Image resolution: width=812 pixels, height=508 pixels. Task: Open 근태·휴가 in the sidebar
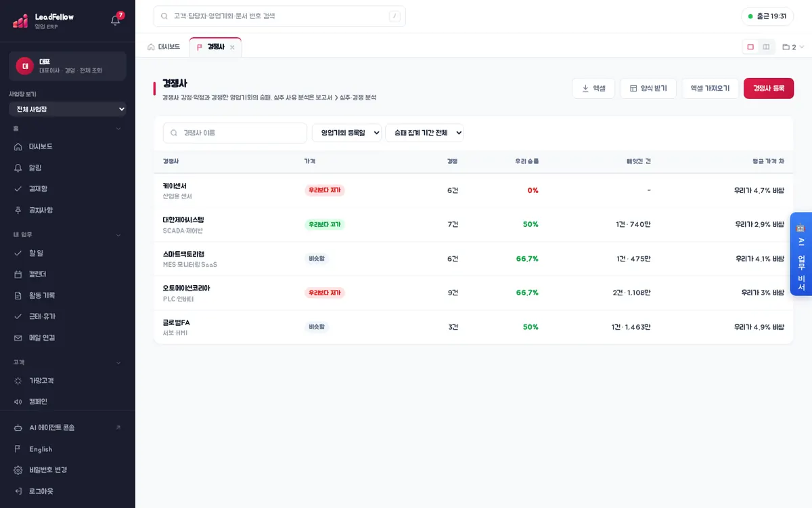coord(68,316)
